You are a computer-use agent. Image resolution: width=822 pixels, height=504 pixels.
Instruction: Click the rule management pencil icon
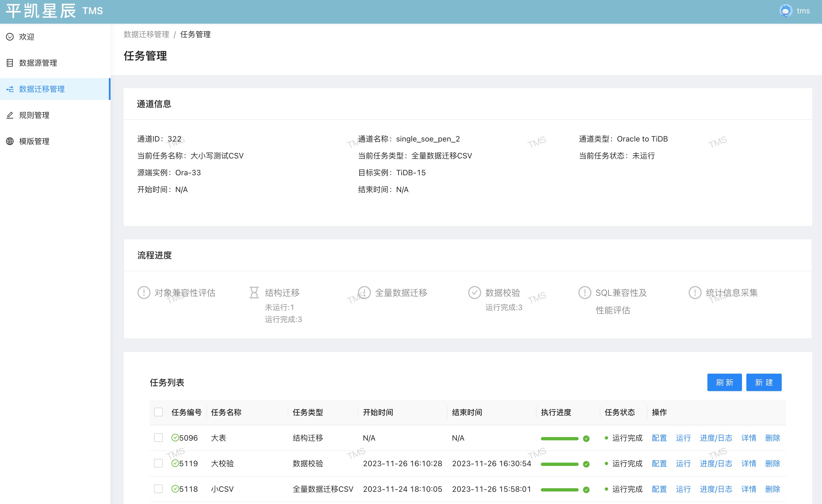pyautogui.click(x=10, y=115)
